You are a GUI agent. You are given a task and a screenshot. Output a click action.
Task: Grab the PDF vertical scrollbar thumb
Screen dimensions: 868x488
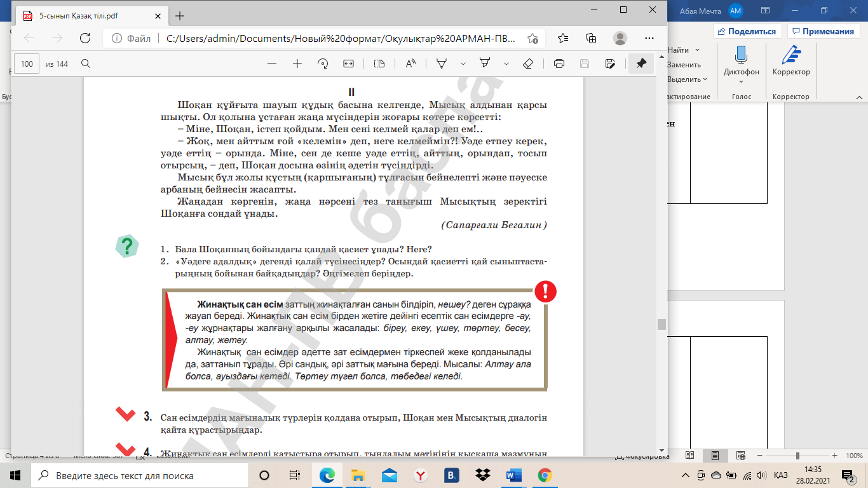(x=661, y=324)
